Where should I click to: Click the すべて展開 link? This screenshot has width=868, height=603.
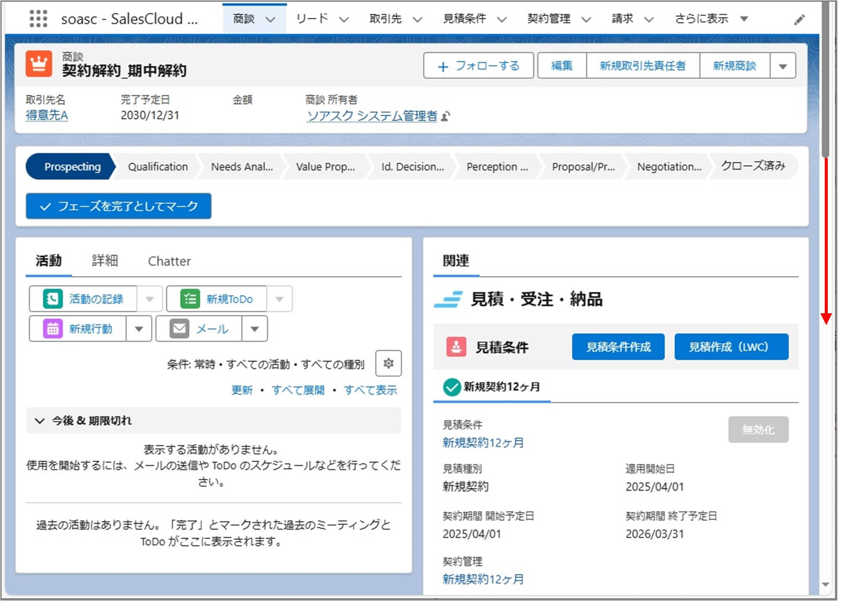tap(298, 390)
